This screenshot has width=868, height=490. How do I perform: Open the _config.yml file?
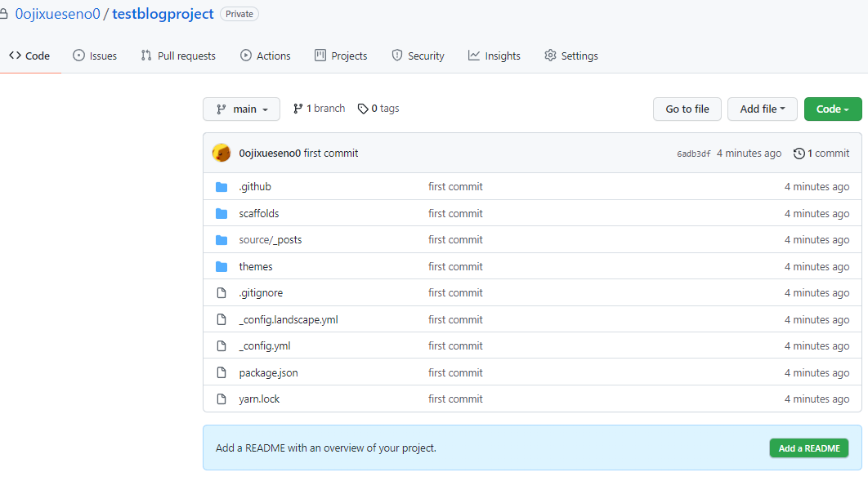(x=265, y=345)
